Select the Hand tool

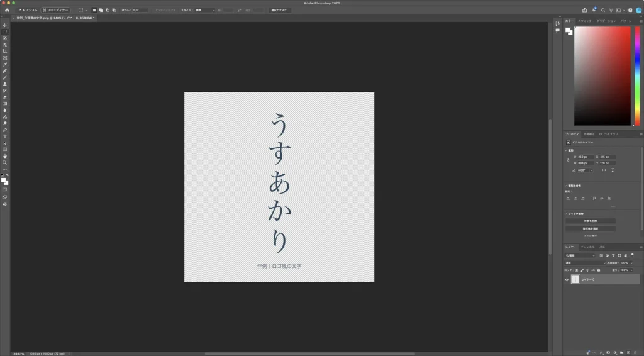click(x=5, y=157)
